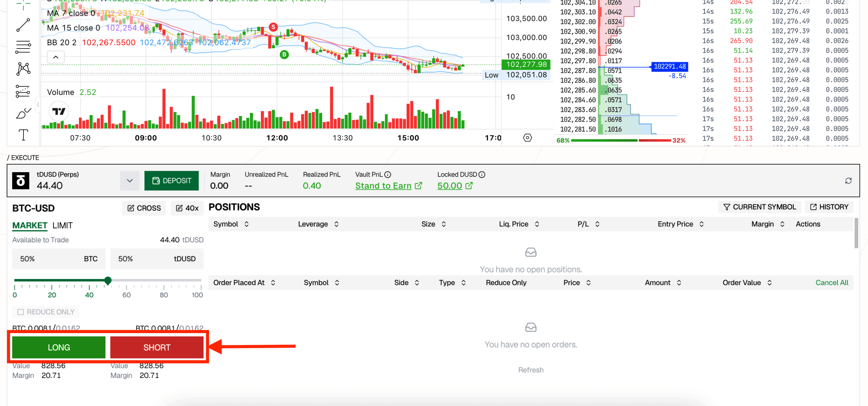Select the Market order tab
This screenshot has width=868, height=406.
[30, 225]
